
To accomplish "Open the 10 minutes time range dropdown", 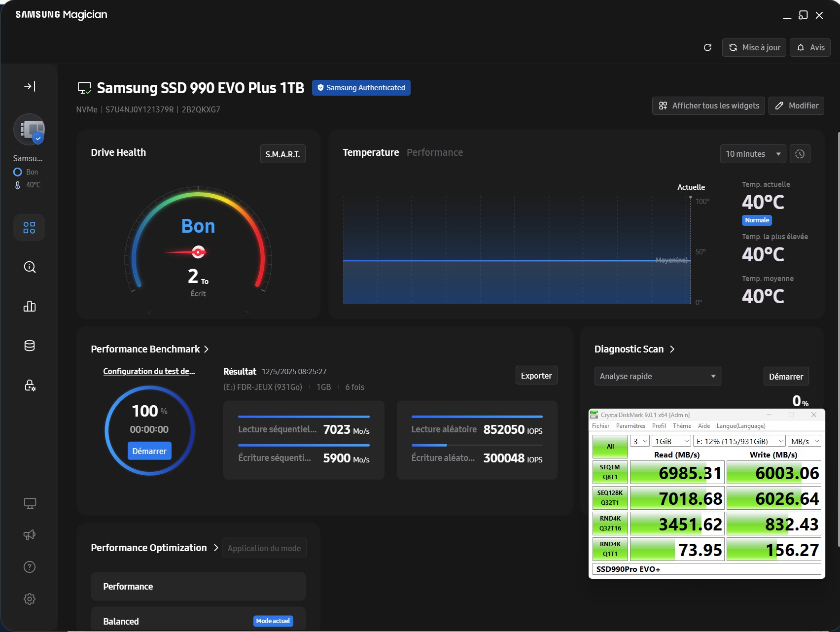I will 753,154.
